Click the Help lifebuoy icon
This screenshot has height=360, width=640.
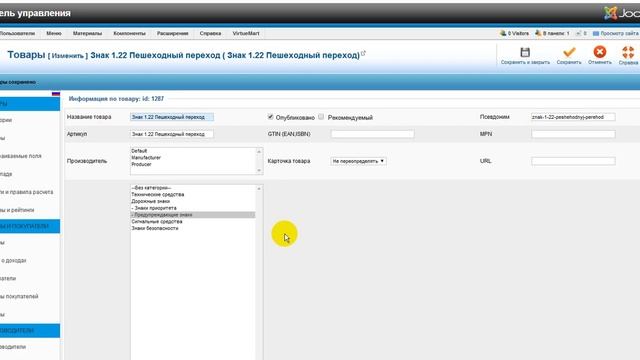tap(628, 52)
